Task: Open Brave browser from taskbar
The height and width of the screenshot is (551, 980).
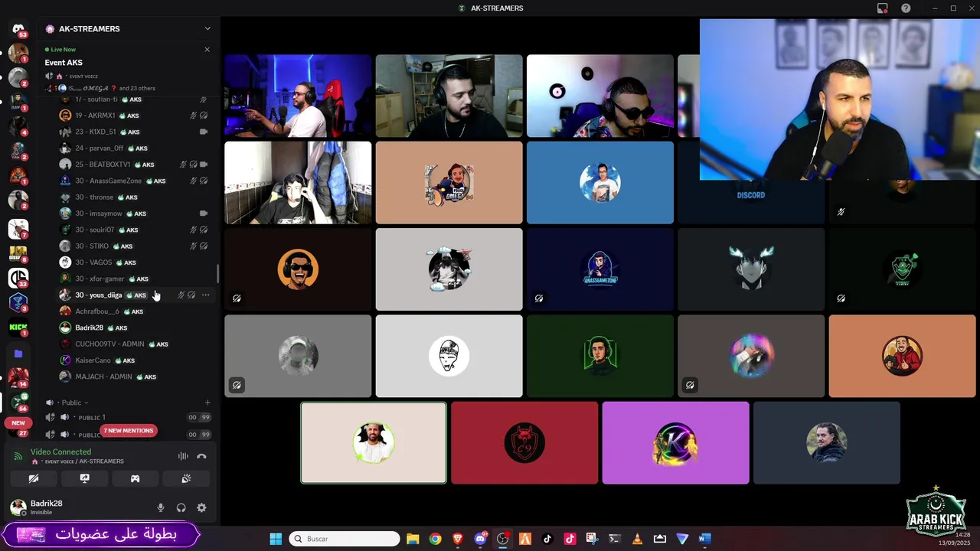Action: (x=458, y=539)
